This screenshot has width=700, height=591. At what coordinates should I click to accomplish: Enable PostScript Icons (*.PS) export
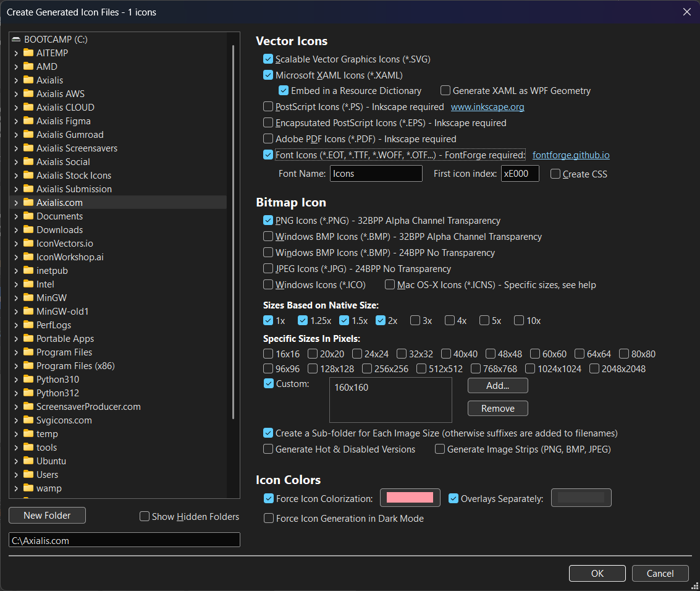[x=268, y=106]
